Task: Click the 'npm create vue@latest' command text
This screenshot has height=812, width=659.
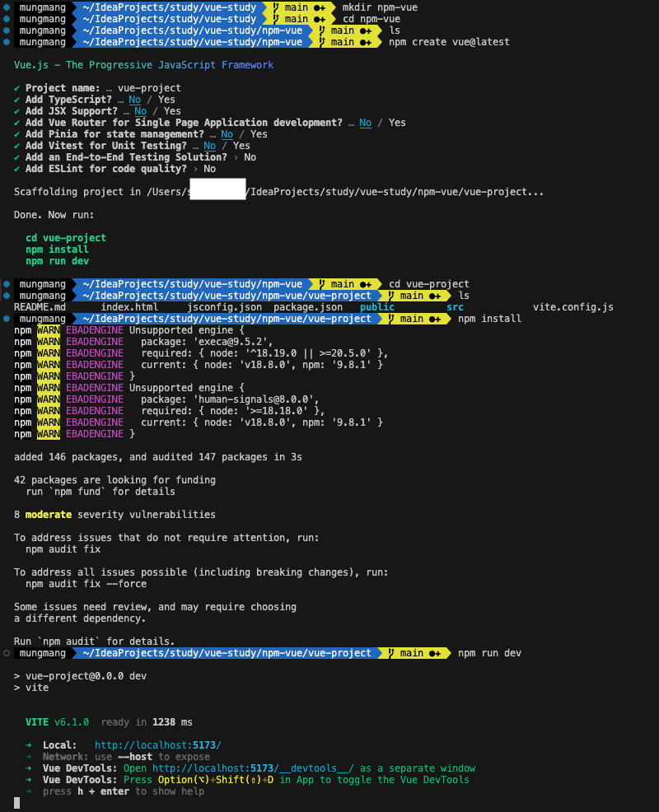Action: point(449,42)
